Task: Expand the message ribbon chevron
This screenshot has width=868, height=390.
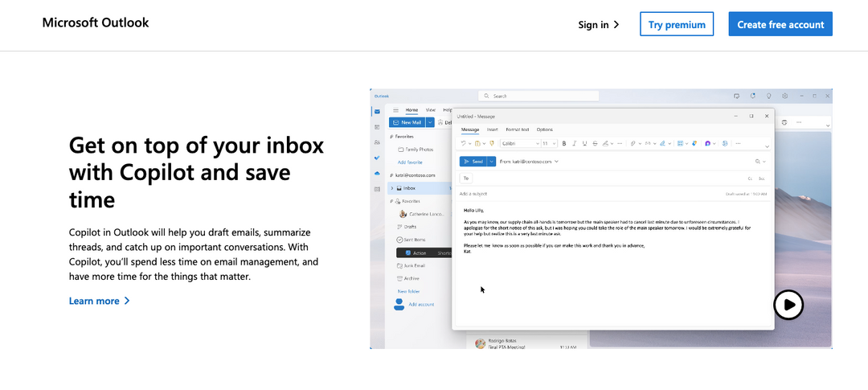Action: tap(768, 147)
